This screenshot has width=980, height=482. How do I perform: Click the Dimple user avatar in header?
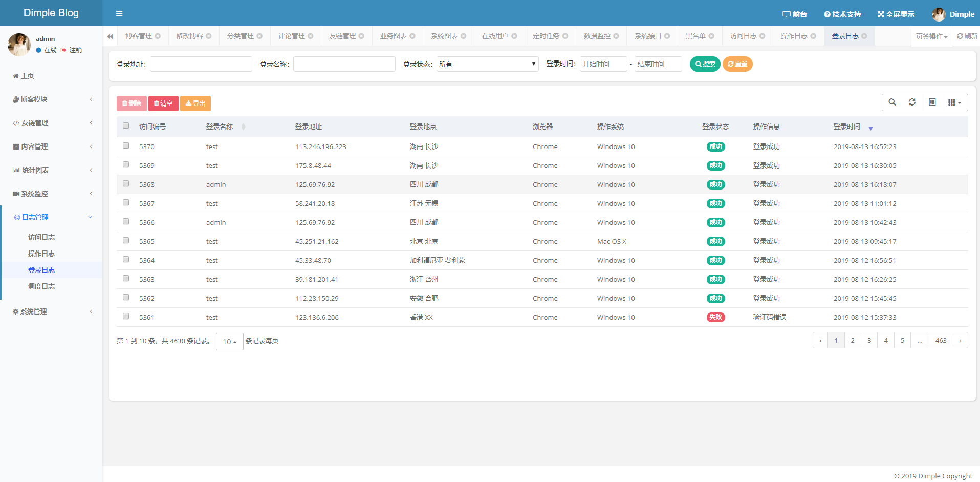tap(939, 14)
